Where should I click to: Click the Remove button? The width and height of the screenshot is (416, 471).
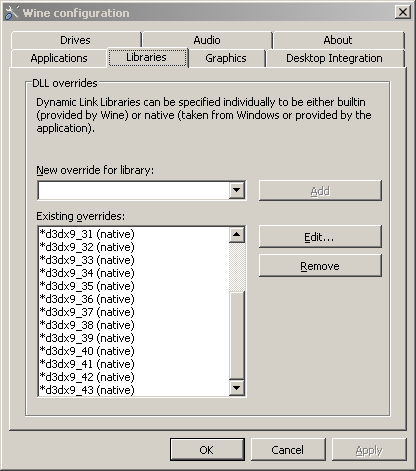pos(320,266)
